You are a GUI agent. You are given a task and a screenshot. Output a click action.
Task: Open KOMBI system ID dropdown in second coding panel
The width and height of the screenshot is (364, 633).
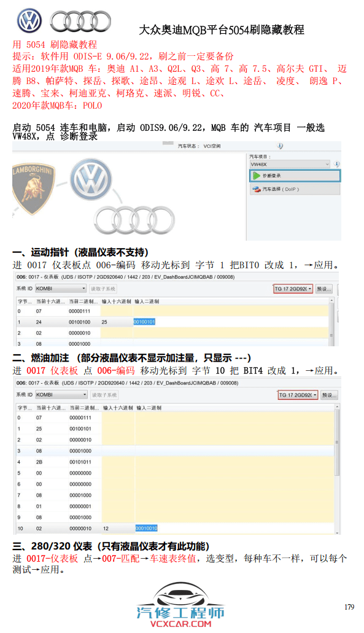pos(61,395)
